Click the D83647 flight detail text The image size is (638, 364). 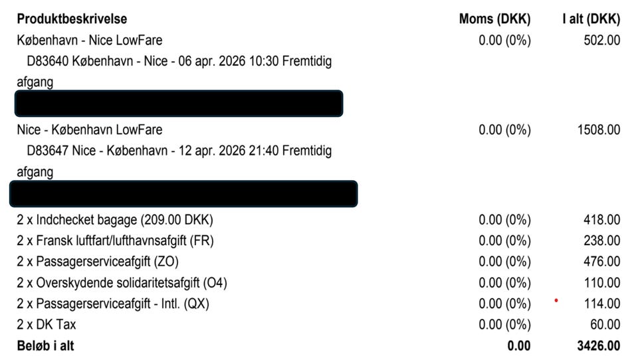(179, 151)
